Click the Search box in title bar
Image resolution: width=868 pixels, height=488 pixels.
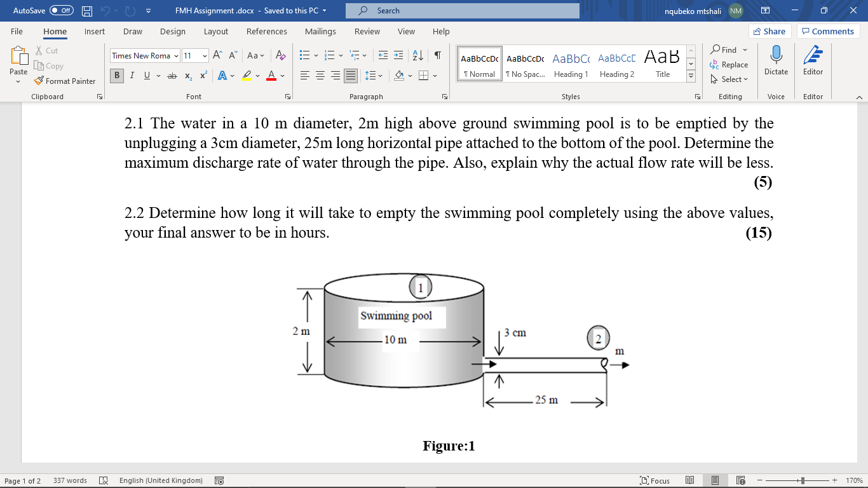(463, 11)
